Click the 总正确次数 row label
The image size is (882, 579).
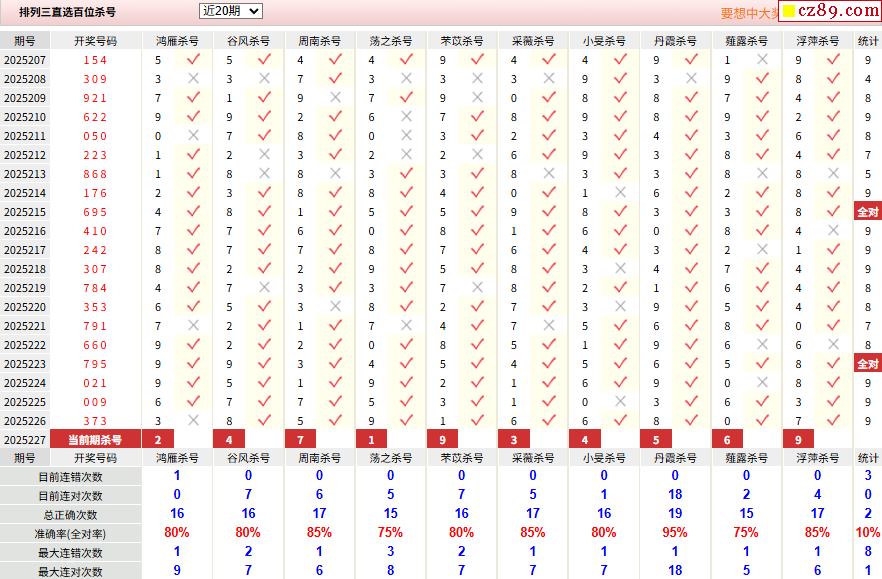pos(70,515)
